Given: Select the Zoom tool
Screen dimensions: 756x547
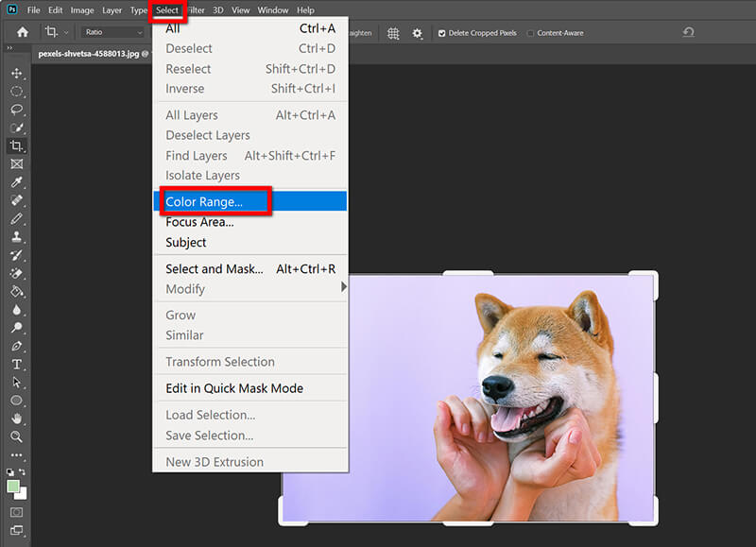Looking at the screenshot, I should pos(17,436).
